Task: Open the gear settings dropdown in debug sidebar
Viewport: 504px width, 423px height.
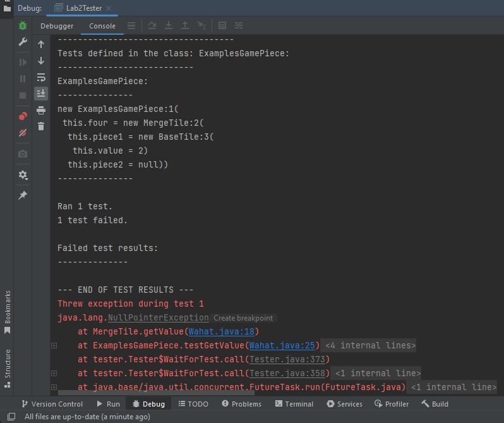Action: 23,175
